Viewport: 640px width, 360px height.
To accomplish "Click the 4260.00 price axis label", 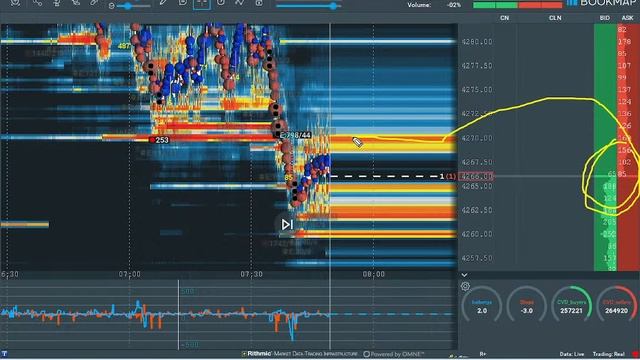I will (477, 234).
